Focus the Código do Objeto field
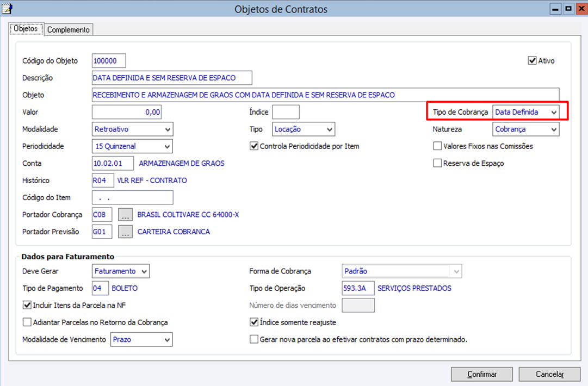Image resolution: width=588 pixels, height=386 pixels. [109, 61]
